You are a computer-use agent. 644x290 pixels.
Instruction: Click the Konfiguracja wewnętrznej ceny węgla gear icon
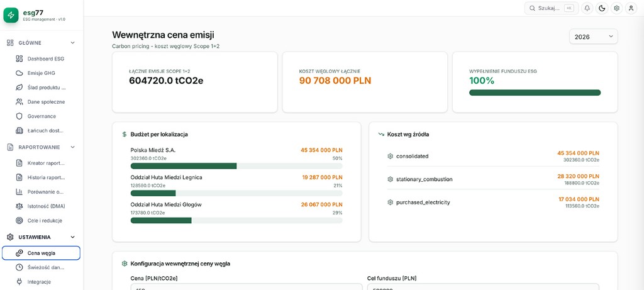125,264
